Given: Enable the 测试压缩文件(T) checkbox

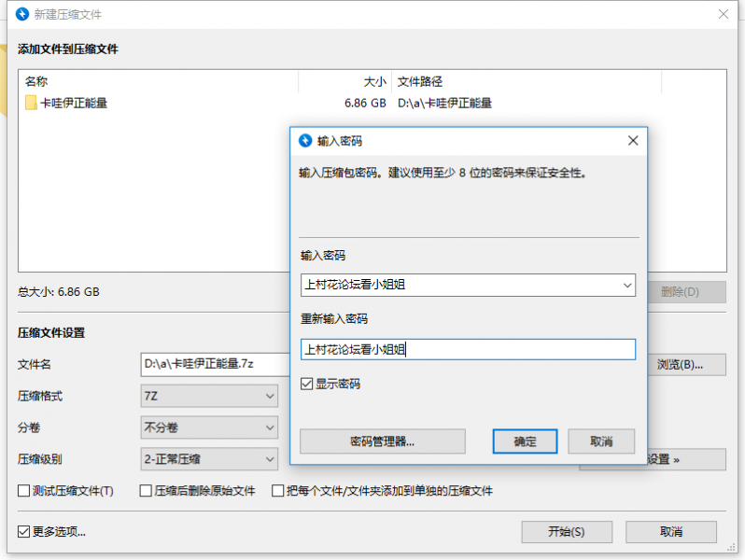Looking at the screenshot, I should (24, 491).
